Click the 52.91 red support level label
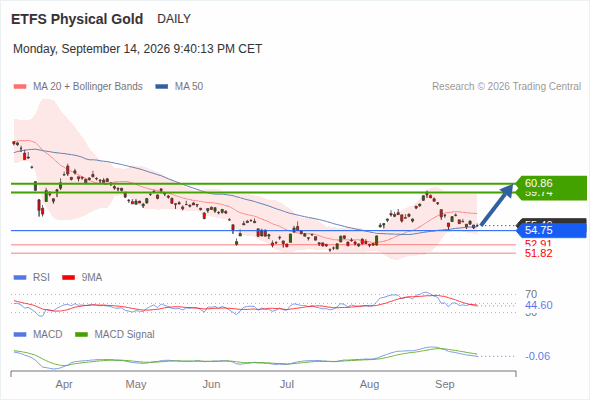 (x=538, y=244)
